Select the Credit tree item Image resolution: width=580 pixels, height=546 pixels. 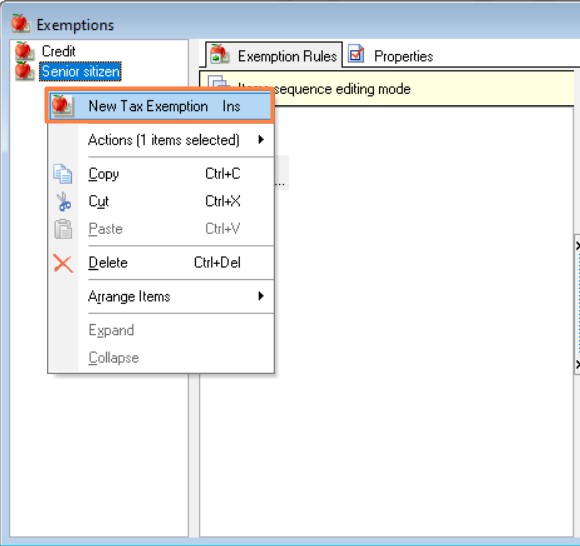coord(58,51)
